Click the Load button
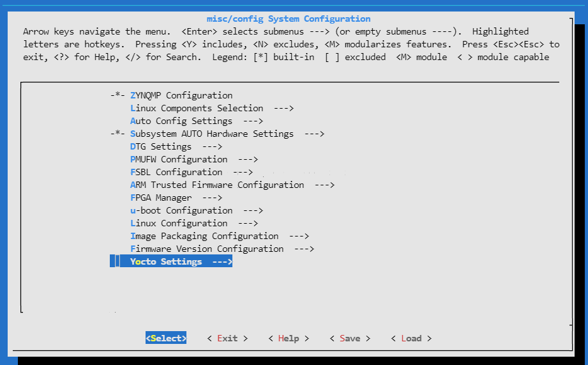588x365 pixels. click(x=411, y=338)
